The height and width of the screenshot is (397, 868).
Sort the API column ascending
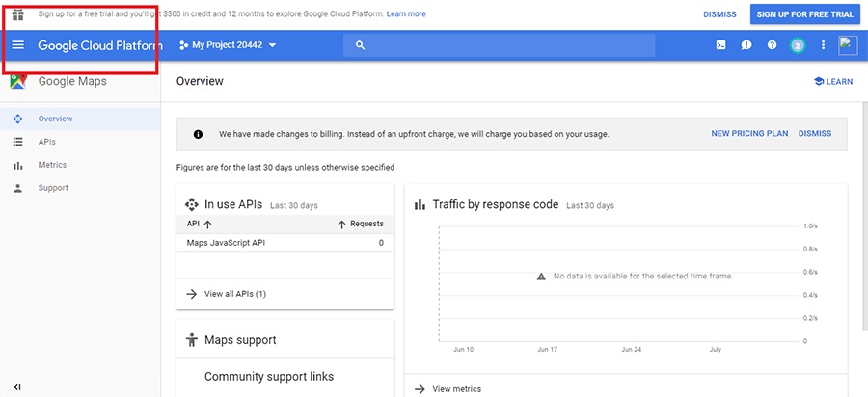200,224
